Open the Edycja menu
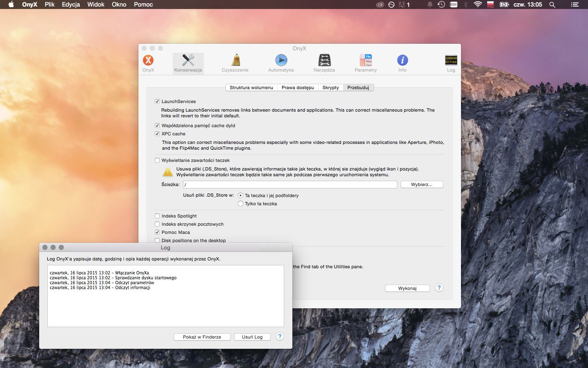This screenshot has width=588, height=368. tap(71, 4)
